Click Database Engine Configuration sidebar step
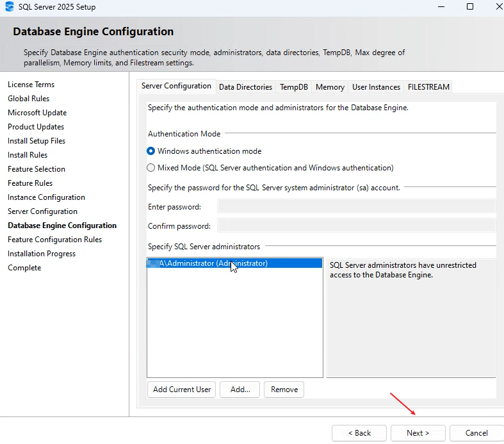The image size is (504, 444). tap(62, 226)
